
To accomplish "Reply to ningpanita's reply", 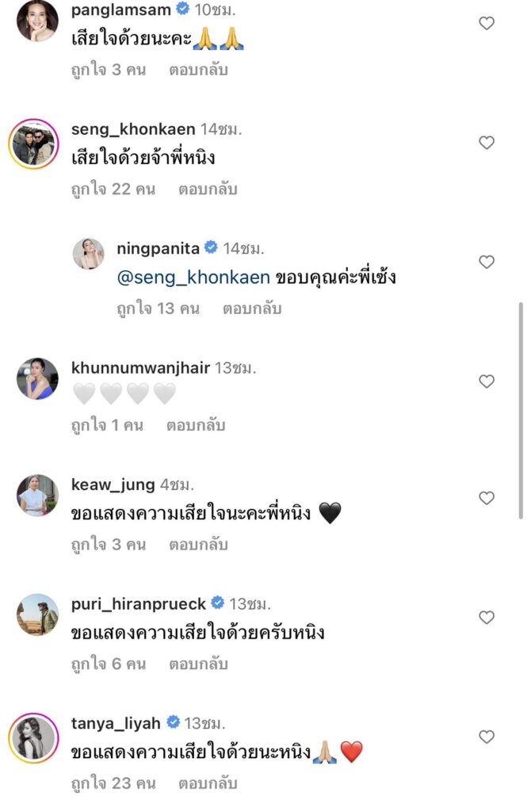I will coord(252,308).
